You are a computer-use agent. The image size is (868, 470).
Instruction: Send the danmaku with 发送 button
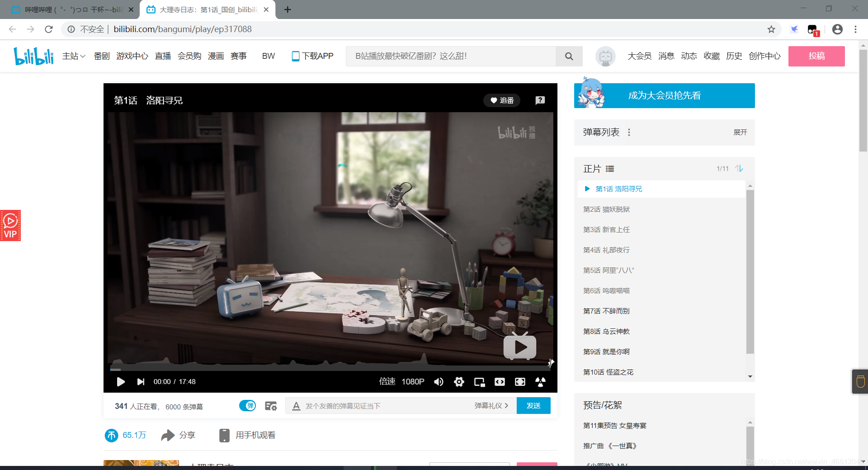[533, 406]
